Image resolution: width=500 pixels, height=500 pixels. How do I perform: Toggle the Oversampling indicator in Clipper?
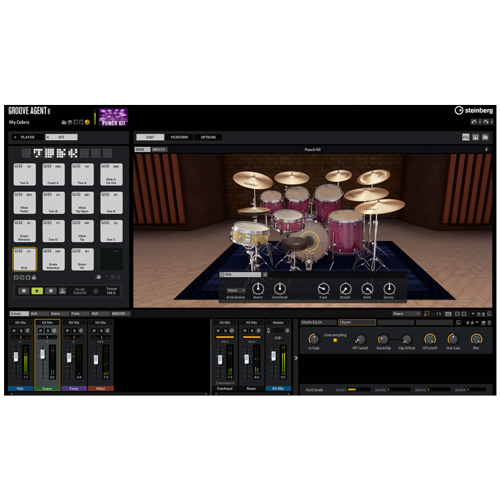(335, 340)
